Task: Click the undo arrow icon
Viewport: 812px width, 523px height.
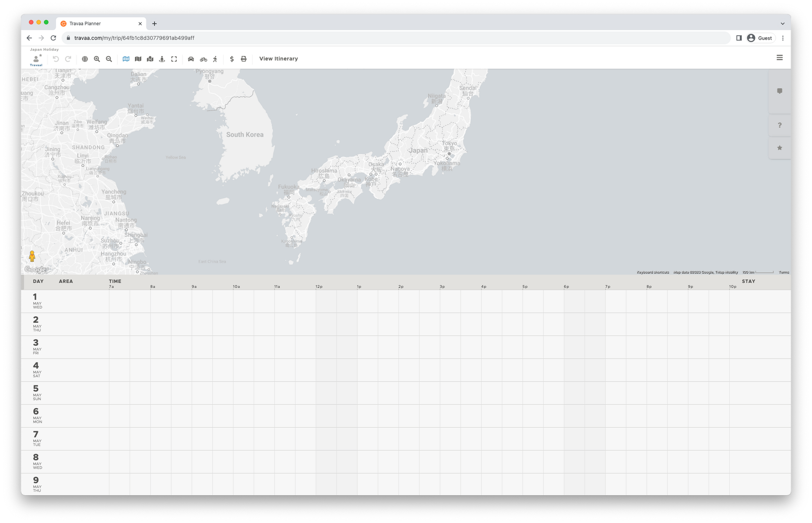Action: click(56, 59)
